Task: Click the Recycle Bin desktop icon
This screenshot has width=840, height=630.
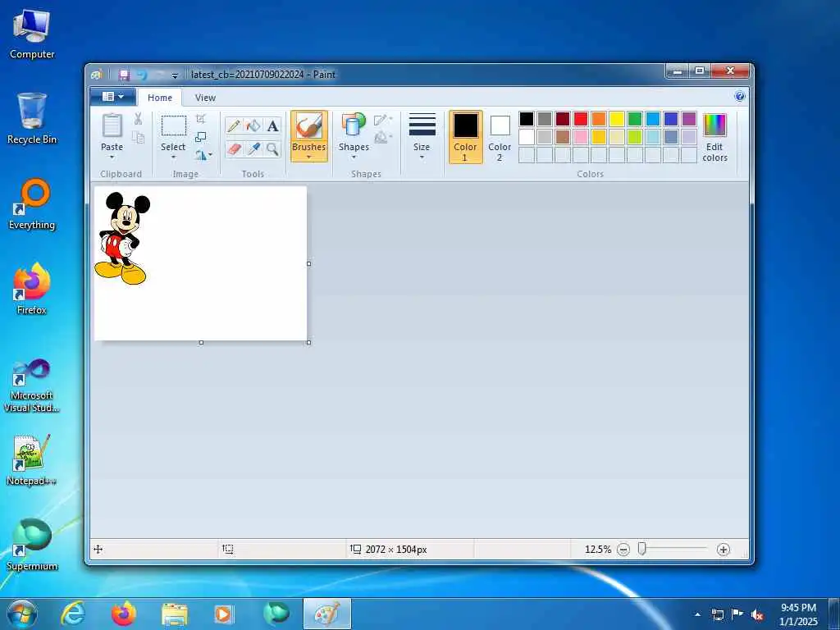Action: point(32,118)
